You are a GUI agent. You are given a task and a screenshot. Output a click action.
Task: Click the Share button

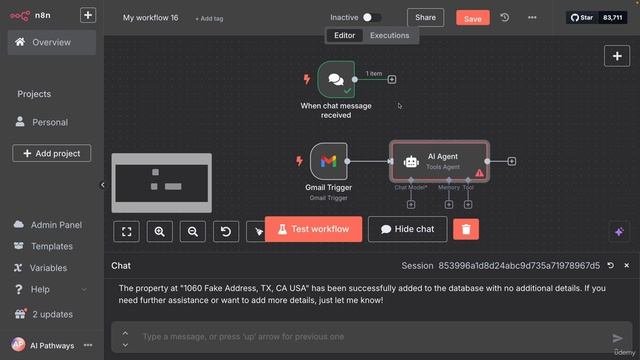[x=425, y=18]
